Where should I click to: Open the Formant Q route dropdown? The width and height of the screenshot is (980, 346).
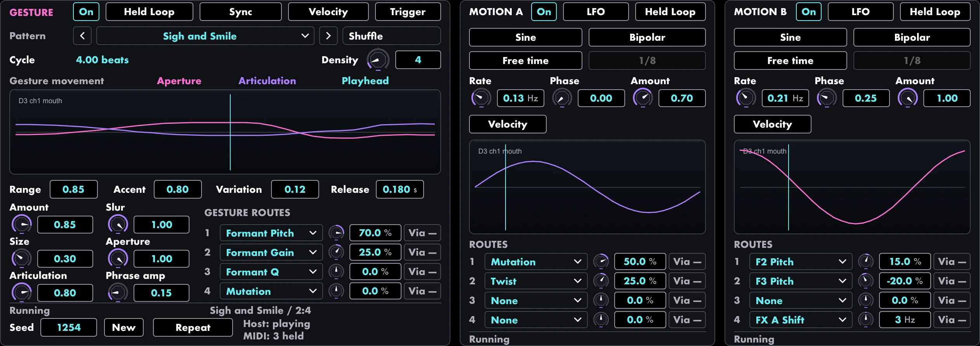click(271, 272)
